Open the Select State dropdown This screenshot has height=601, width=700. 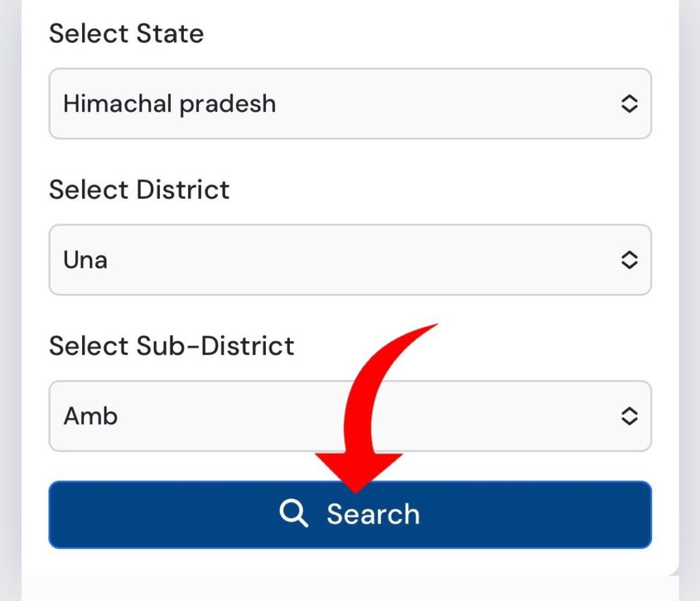coord(350,104)
